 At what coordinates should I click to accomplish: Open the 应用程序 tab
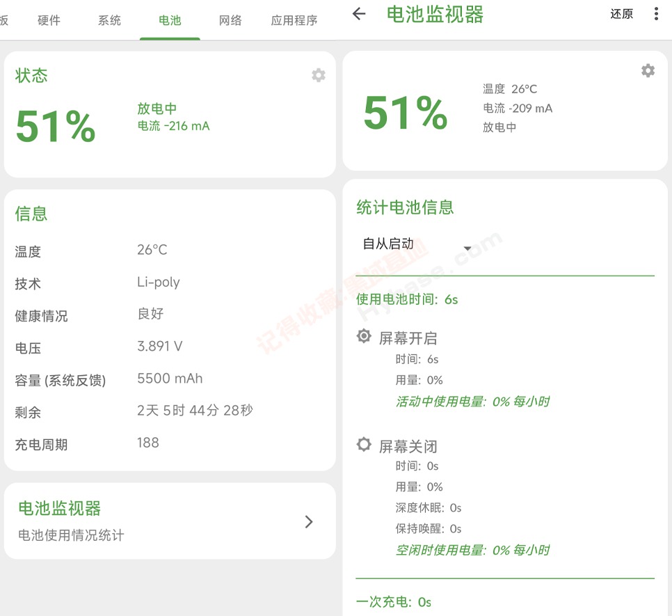pos(294,20)
